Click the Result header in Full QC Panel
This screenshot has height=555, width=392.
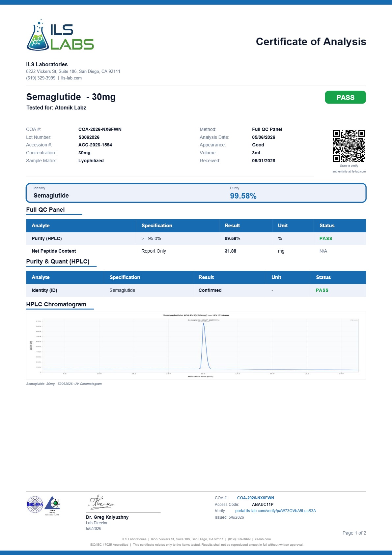point(232,226)
